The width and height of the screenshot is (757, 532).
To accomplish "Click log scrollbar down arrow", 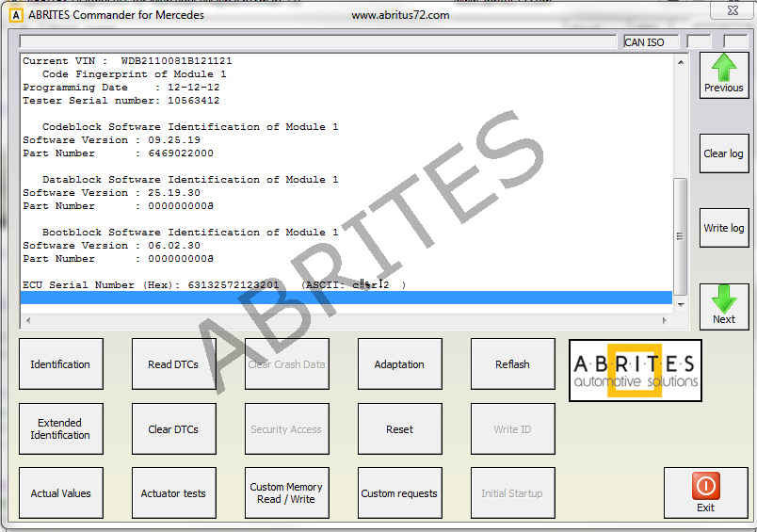I will pyautogui.click(x=681, y=305).
